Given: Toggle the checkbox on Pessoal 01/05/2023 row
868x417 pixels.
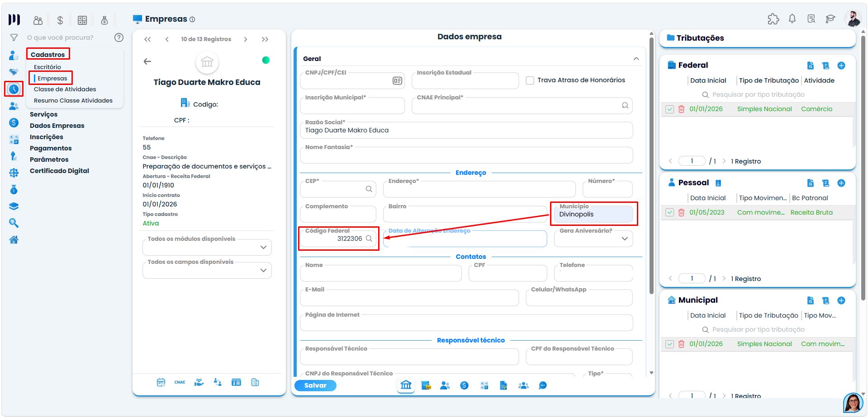Looking at the screenshot, I should click(x=670, y=212).
